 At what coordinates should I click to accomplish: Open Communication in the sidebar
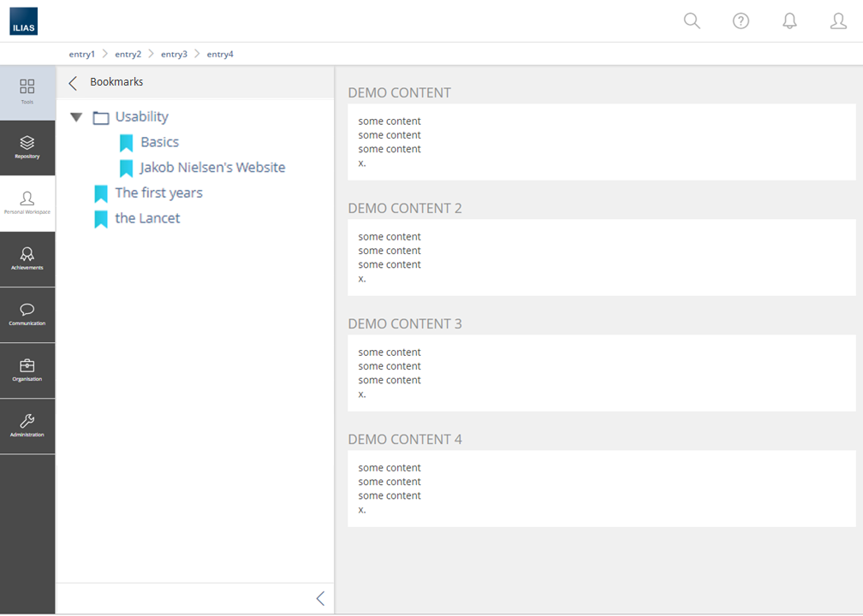pyautogui.click(x=27, y=314)
